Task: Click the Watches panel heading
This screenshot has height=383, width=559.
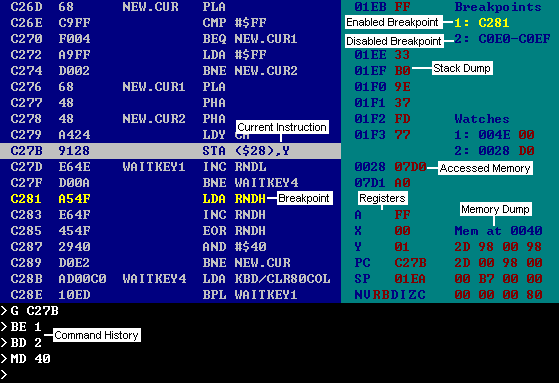Action: click(x=482, y=119)
